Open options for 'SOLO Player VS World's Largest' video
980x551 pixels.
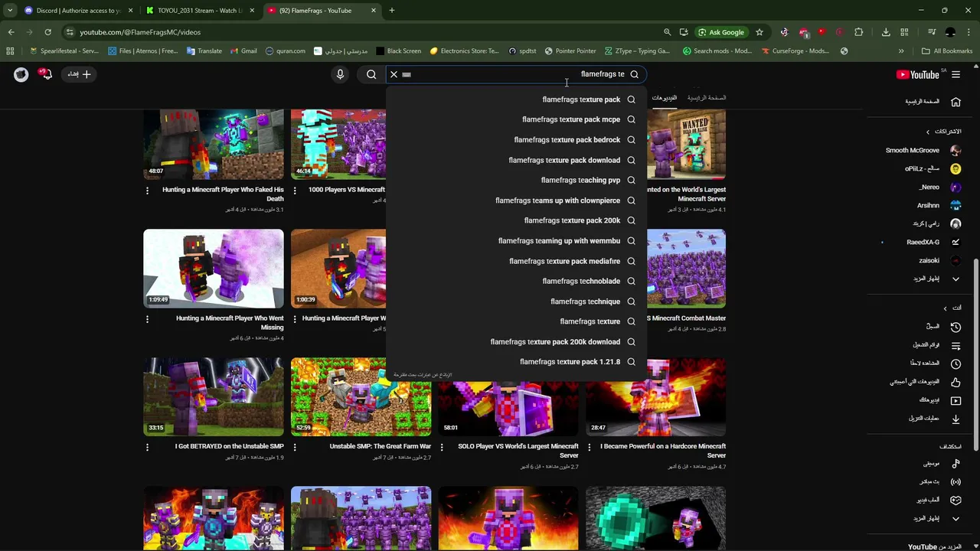(442, 447)
